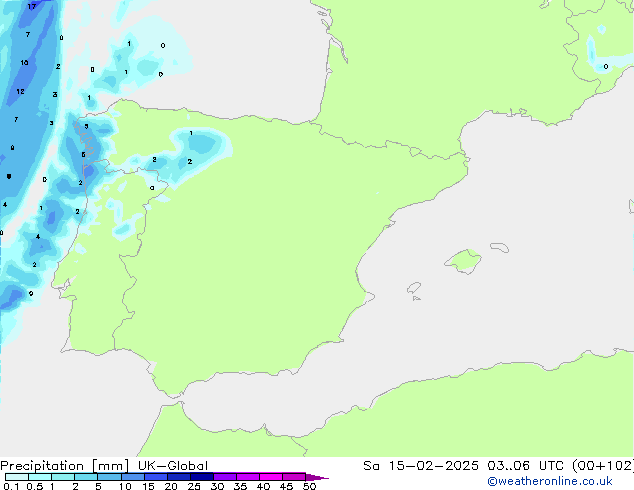Viewport: 634px width, 490px height.
Task: Click the over-50 arrow tip of legend
Action: click(x=317, y=477)
